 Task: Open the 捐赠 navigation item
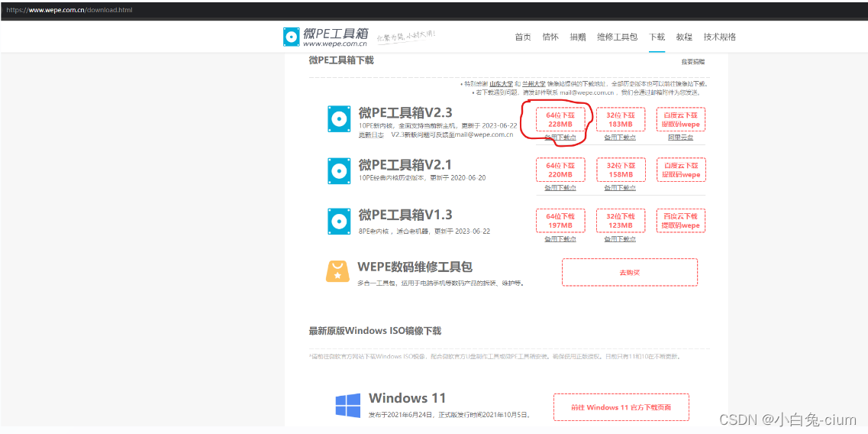tap(577, 37)
